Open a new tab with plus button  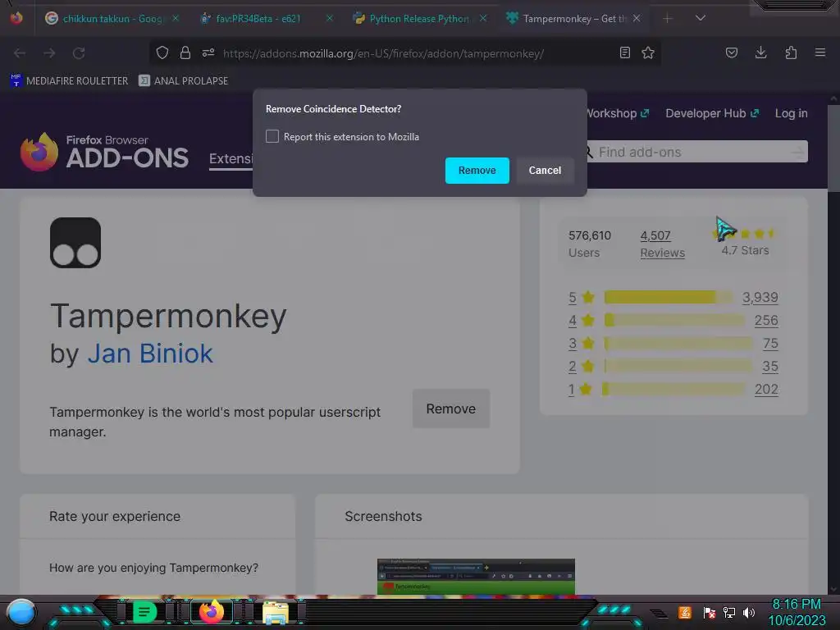pos(667,19)
